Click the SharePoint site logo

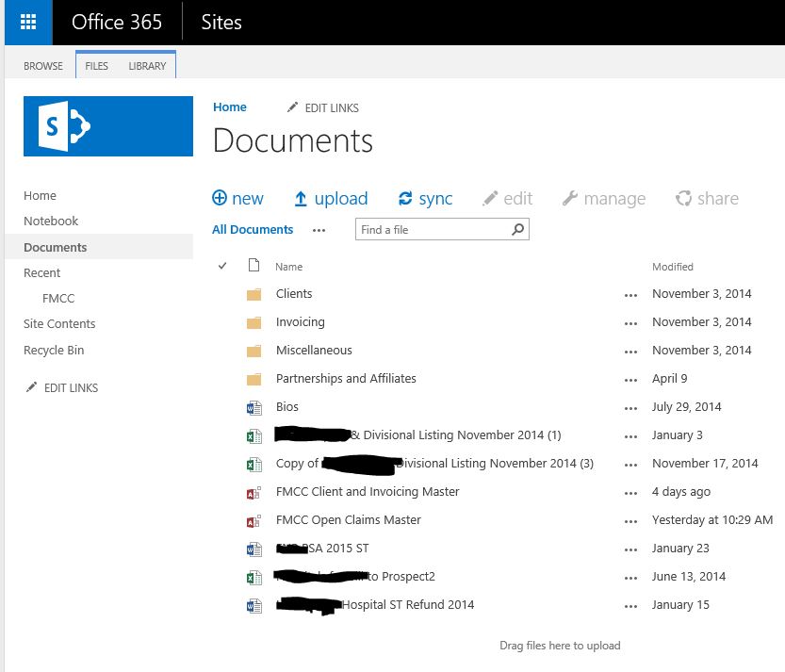[x=108, y=126]
